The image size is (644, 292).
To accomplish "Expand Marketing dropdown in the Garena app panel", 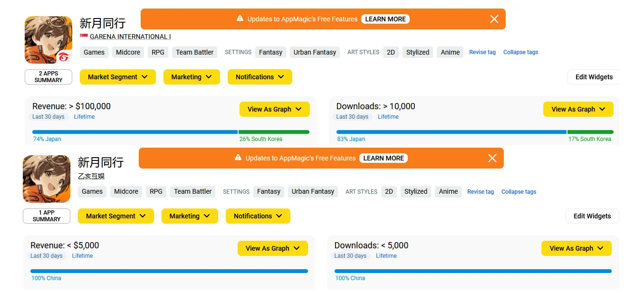I will click(x=192, y=77).
